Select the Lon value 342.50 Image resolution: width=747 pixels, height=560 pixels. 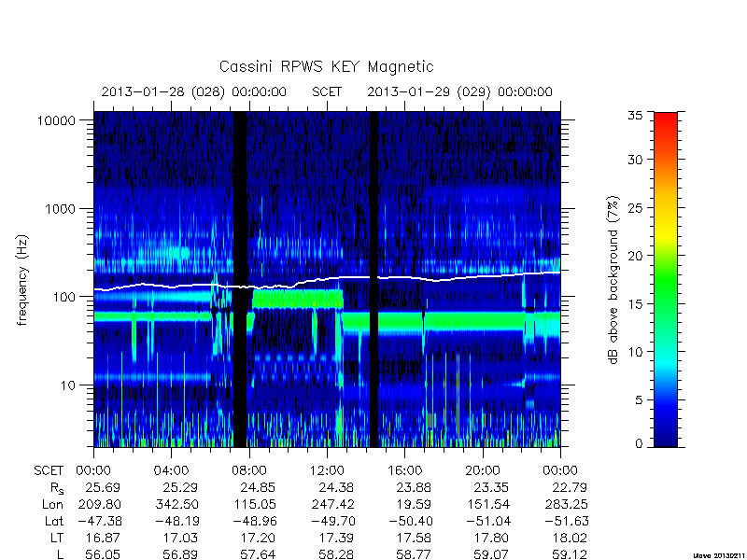coord(176,504)
